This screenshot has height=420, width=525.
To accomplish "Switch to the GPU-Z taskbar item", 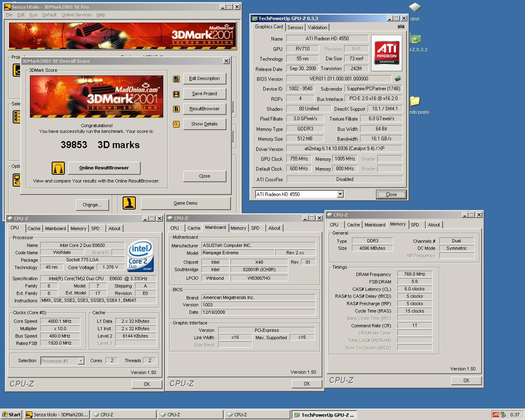I will (x=324, y=415).
